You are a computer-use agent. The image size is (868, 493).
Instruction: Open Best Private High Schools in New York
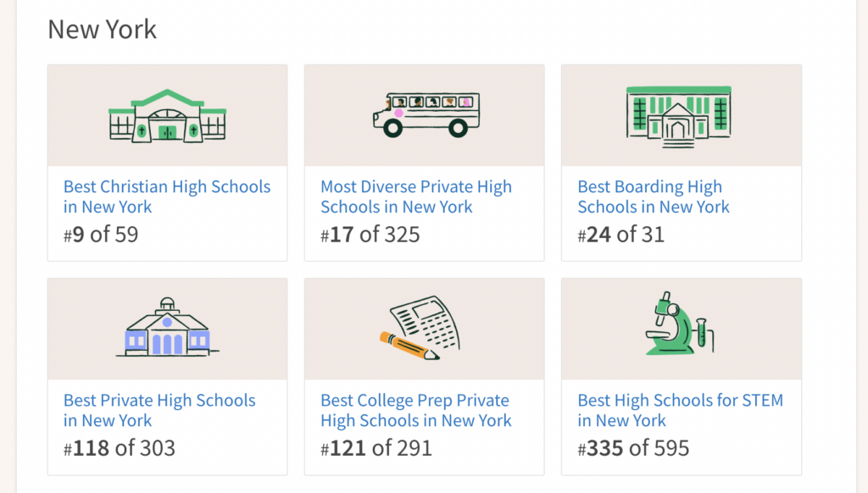159,410
